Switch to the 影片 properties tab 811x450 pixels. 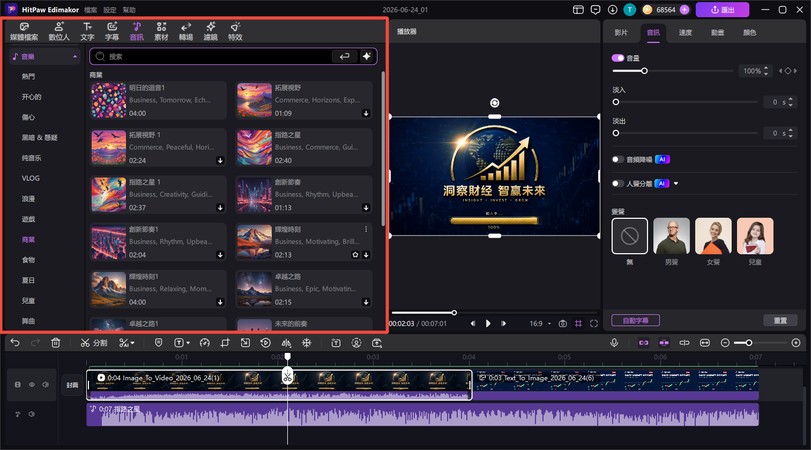tap(621, 33)
